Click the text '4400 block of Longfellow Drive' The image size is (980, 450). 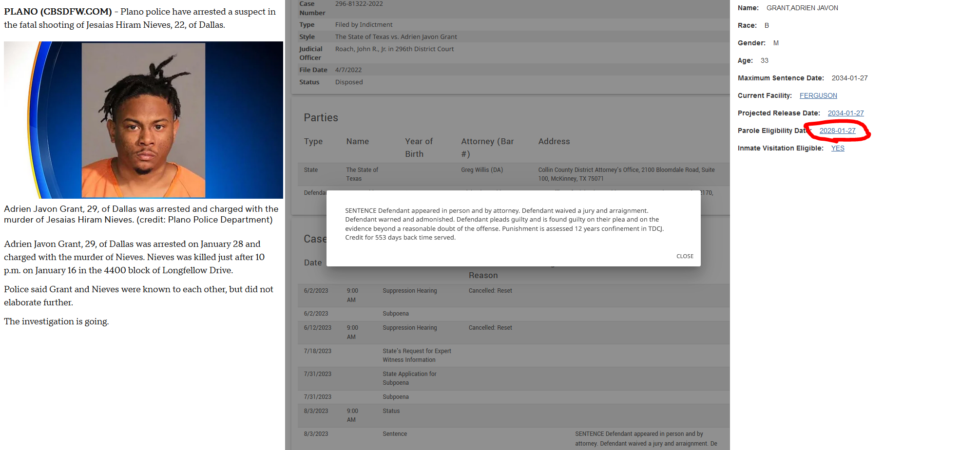coord(169,270)
